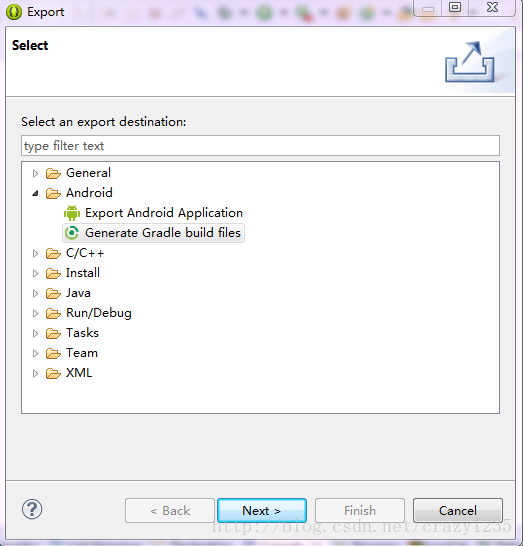
Task: Expand the Team category arrow
Action: [x=35, y=353]
